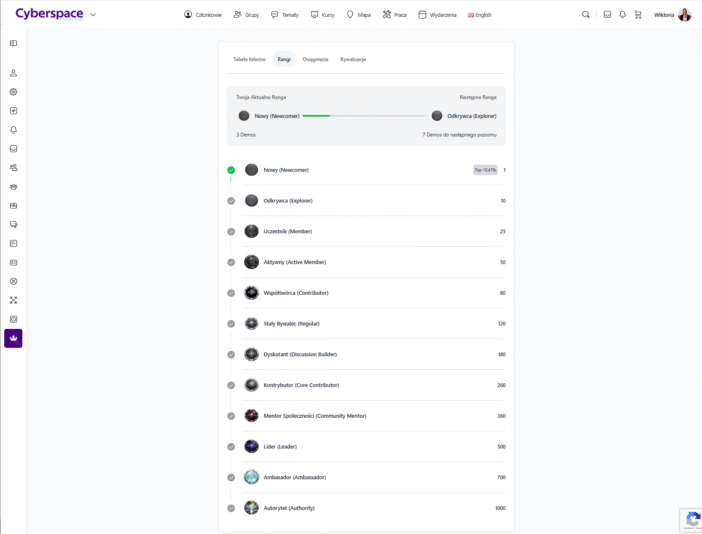The image size is (702, 534).
Task: Expand the dropdown arrow next to Cyberspace logo
Action: [x=93, y=15]
